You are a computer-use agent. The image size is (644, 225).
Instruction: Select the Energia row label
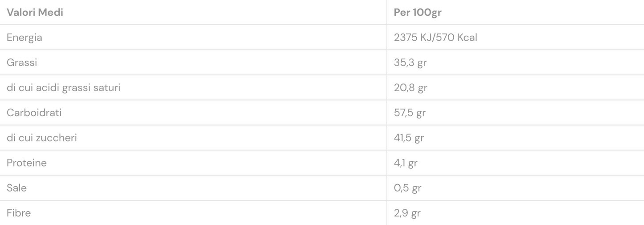click(x=25, y=37)
